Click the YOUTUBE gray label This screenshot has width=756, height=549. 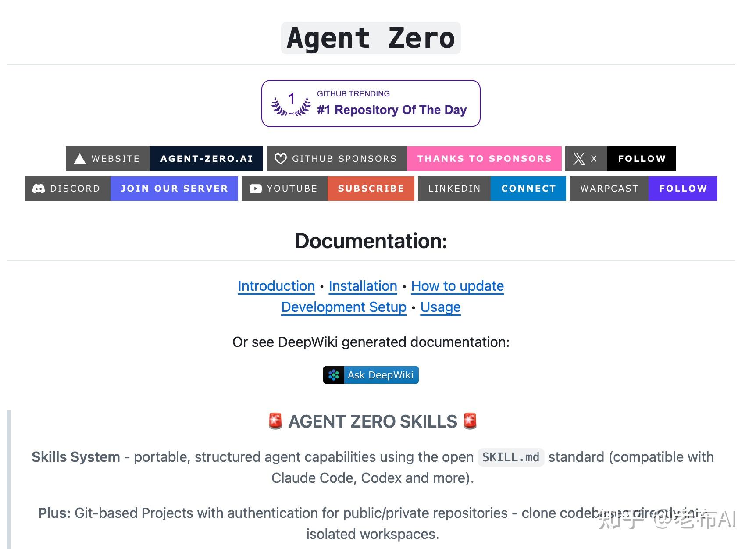coord(285,189)
